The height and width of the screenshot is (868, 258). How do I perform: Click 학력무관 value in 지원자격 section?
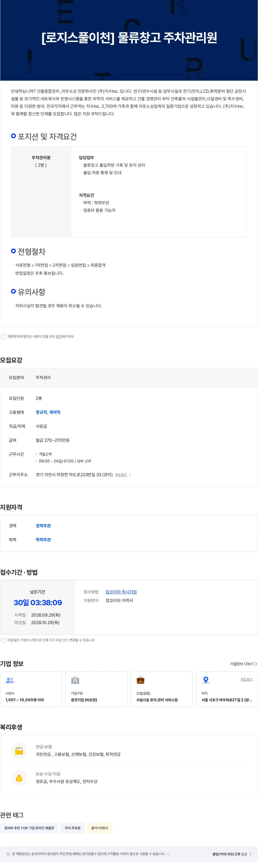pos(43,539)
